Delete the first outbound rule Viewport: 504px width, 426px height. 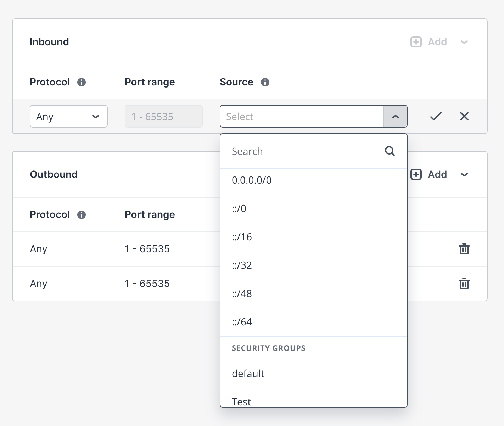coord(464,249)
